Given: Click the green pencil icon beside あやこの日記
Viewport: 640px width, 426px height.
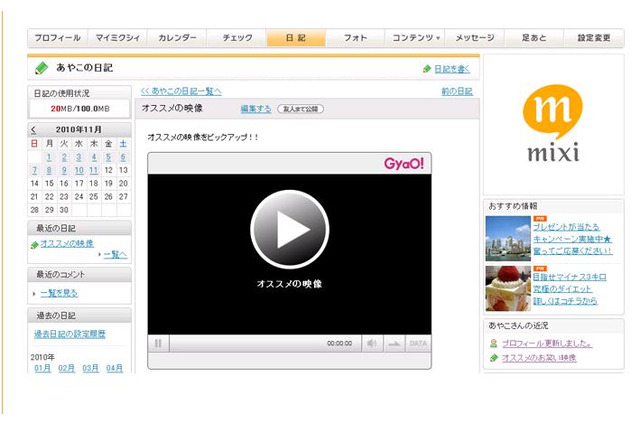Looking at the screenshot, I should [41, 68].
